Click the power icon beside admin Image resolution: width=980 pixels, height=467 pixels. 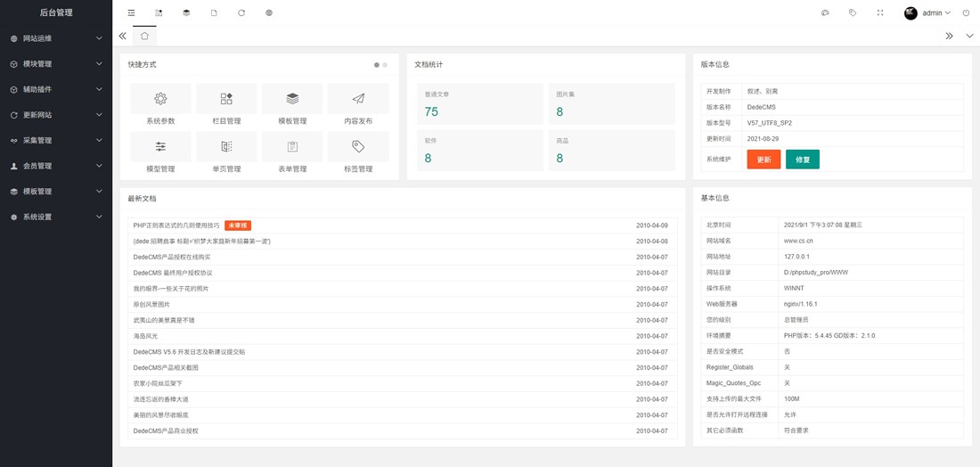tap(968, 12)
